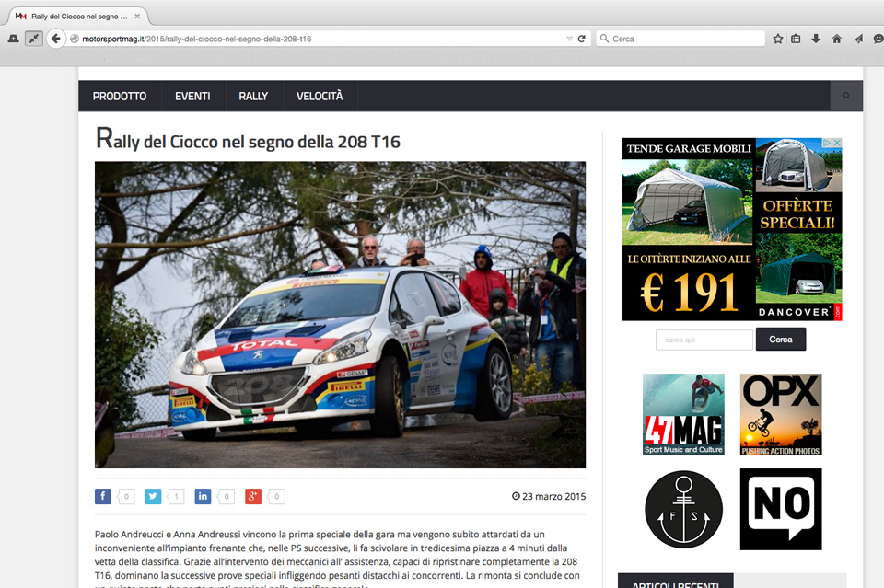Click the paper-plane send icon in toolbar

[858, 39]
